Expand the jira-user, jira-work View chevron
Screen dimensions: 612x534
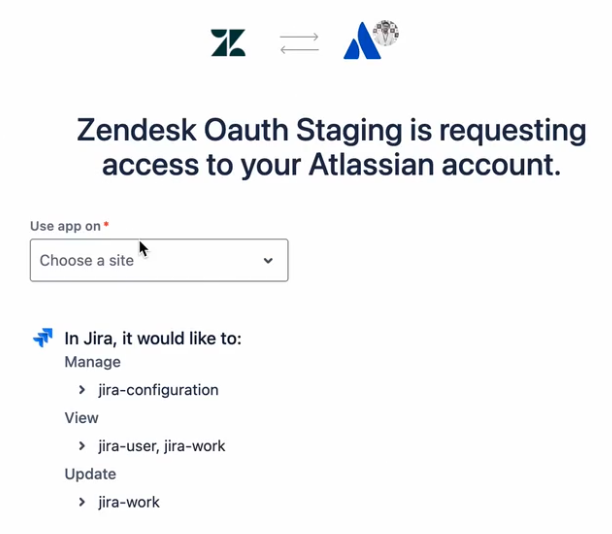coord(82,446)
